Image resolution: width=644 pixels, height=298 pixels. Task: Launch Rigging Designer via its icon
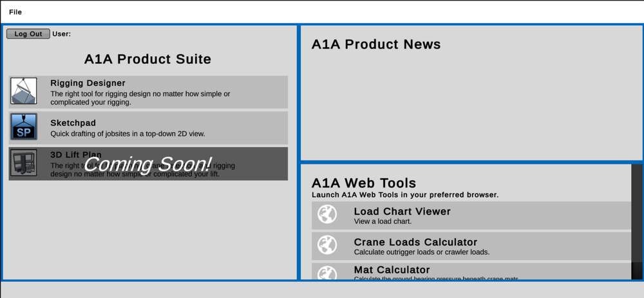tap(23, 91)
